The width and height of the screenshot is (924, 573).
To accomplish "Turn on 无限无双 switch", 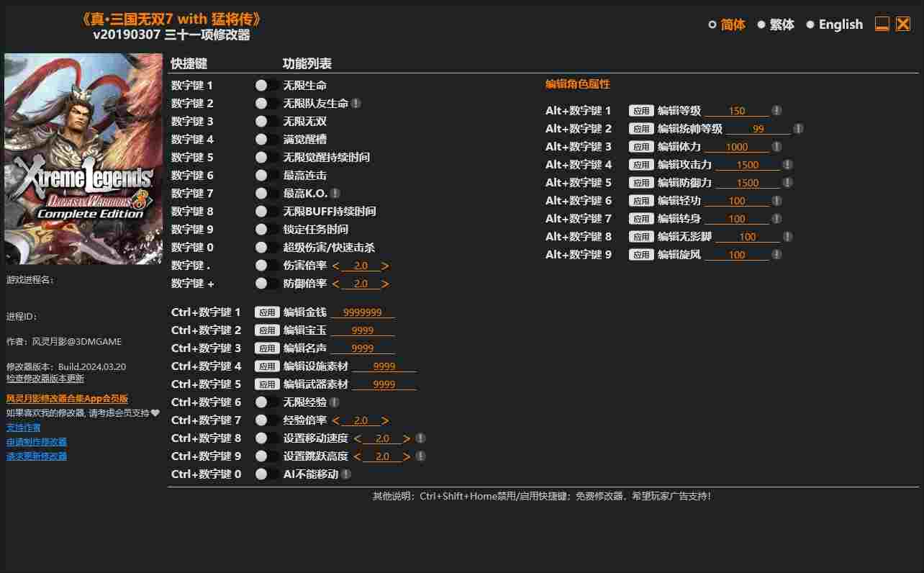I will [267, 122].
